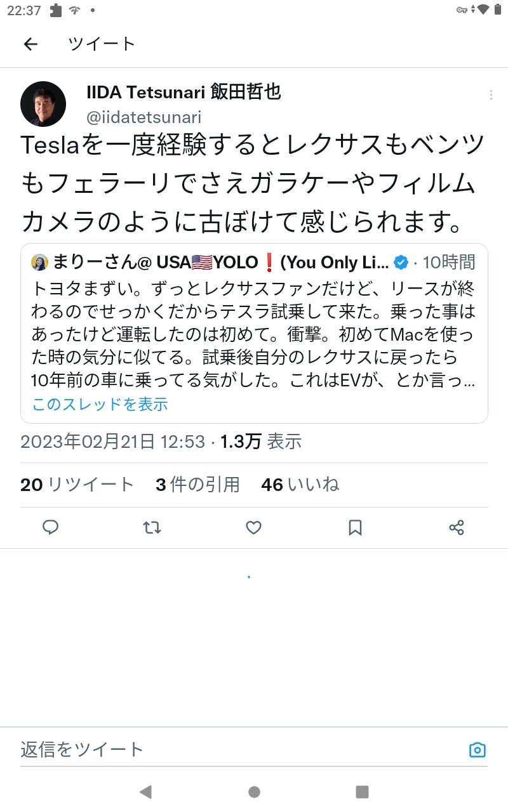Tap Android back navigation triangle
508x812 pixels.
click(145, 791)
